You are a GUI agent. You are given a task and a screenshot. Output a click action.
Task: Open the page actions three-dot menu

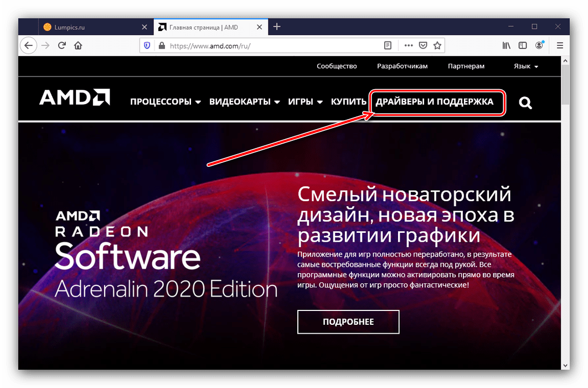[409, 45]
